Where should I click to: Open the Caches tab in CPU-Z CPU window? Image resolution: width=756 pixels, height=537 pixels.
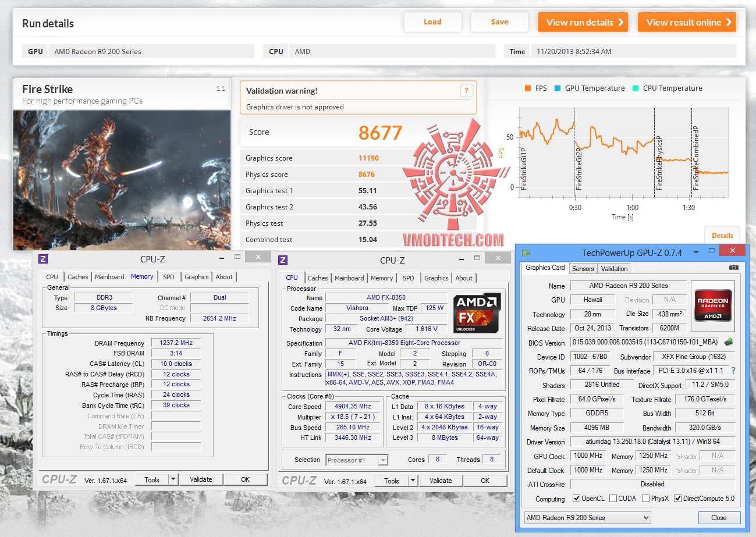[318, 278]
